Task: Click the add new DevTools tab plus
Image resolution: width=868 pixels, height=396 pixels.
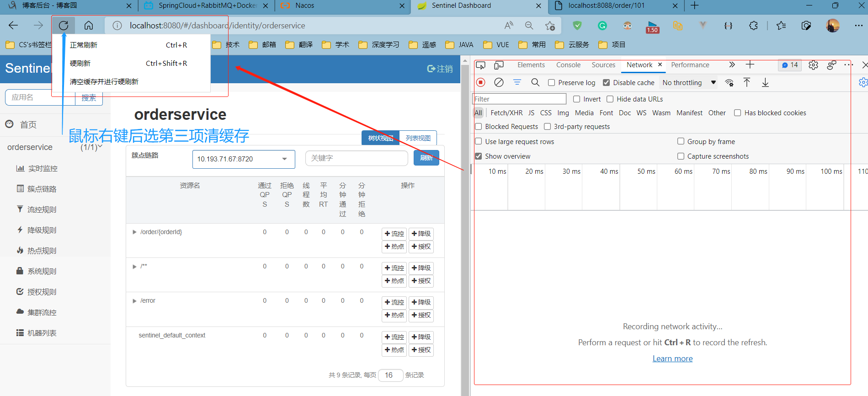Action: pos(750,65)
